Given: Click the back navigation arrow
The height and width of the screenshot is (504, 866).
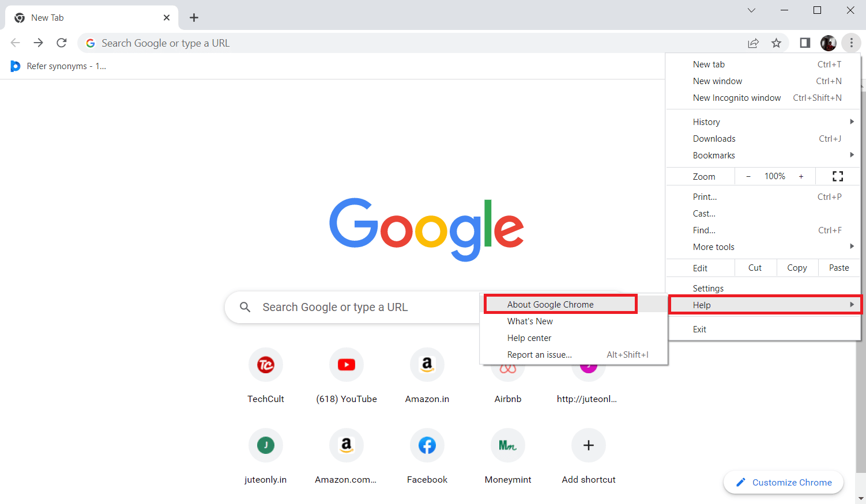Looking at the screenshot, I should click(16, 43).
